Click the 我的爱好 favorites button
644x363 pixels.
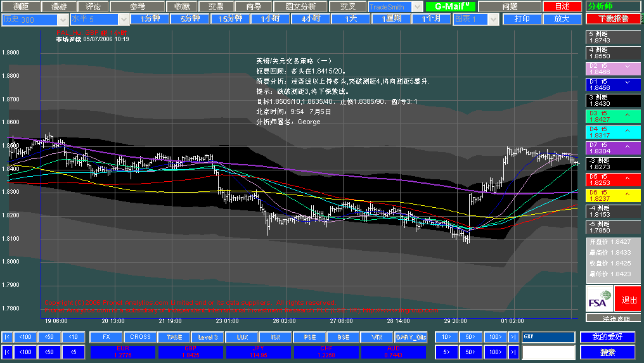coord(607,337)
